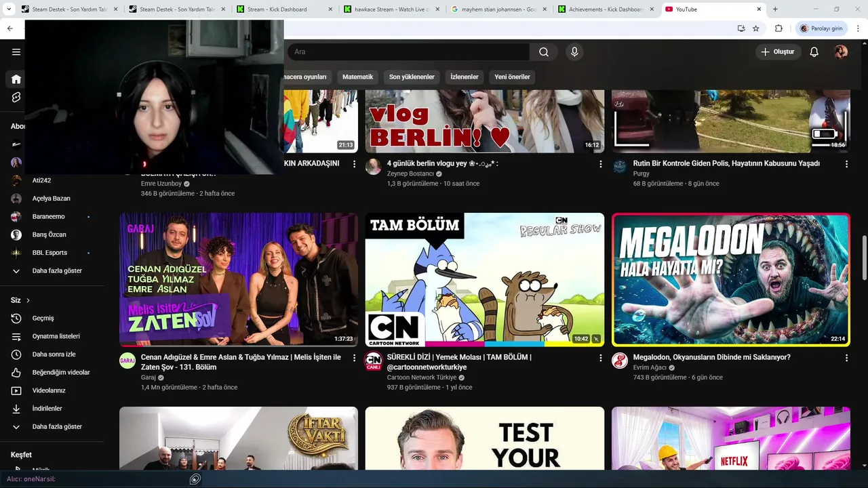This screenshot has height=488, width=868.
Task: Click Parolayı girin profile button
Action: click(821, 28)
